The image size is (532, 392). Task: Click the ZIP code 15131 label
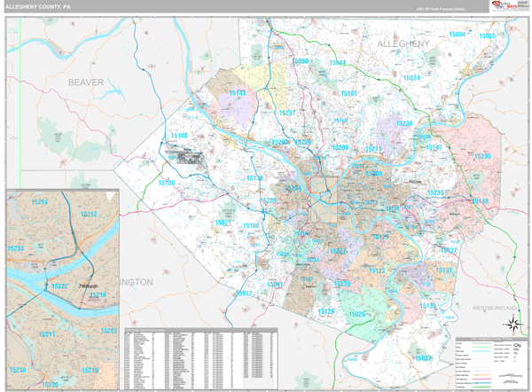tap(444, 270)
